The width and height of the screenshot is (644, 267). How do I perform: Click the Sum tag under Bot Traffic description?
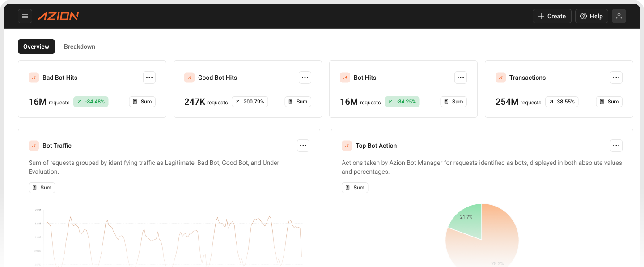42,188
